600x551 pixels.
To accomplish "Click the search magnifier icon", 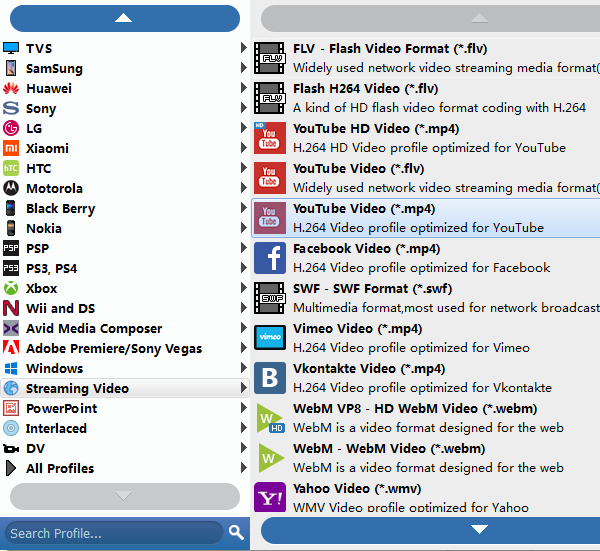I will pos(236,532).
